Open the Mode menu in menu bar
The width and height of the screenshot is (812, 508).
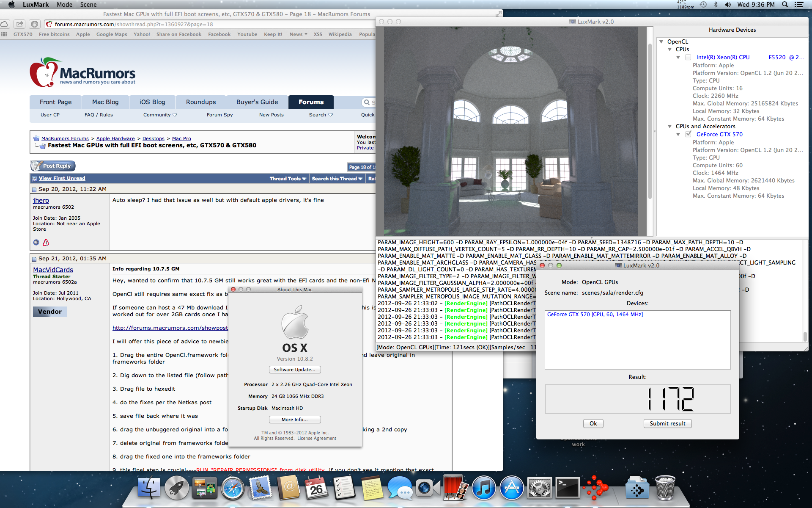coord(64,5)
